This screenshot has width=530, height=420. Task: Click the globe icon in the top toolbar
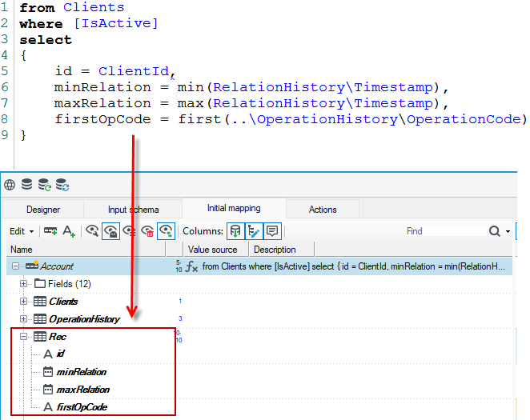click(x=10, y=185)
